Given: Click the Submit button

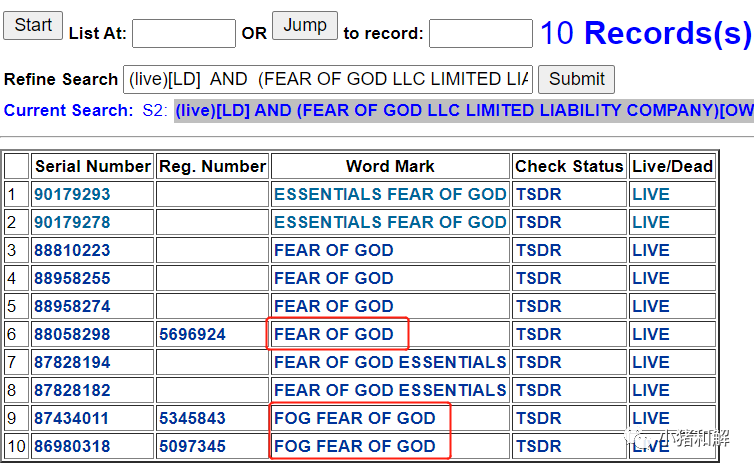Looking at the screenshot, I should pos(576,79).
